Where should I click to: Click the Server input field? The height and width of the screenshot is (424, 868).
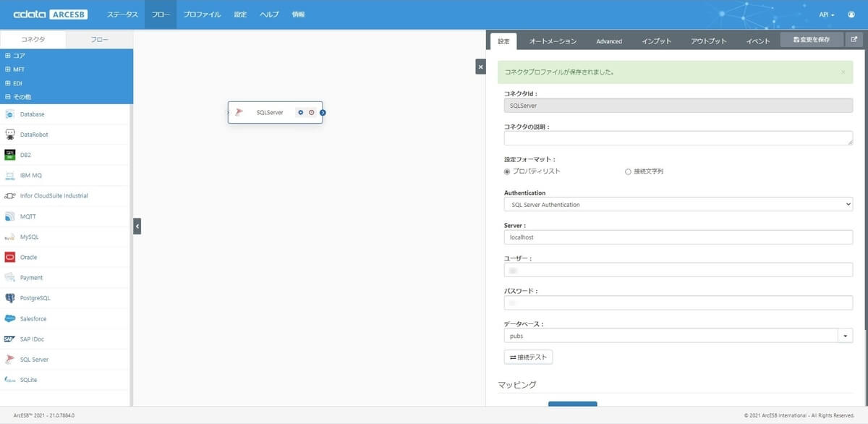pos(678,237)
